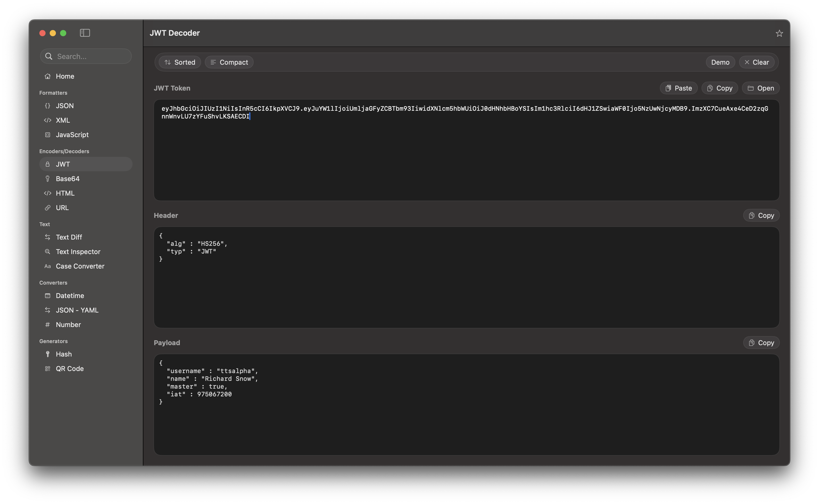Click the QR Code sidebar icon
Image resolution: width=819 pixels, height=504 pixels.
48,369
